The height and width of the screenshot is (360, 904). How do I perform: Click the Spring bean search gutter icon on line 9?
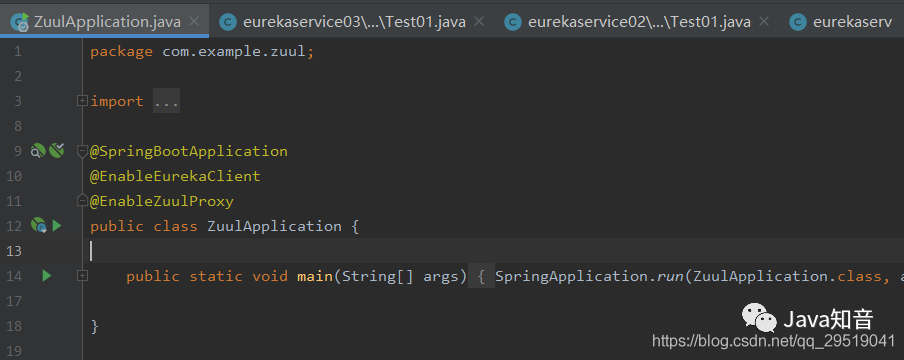pos(38,151)
